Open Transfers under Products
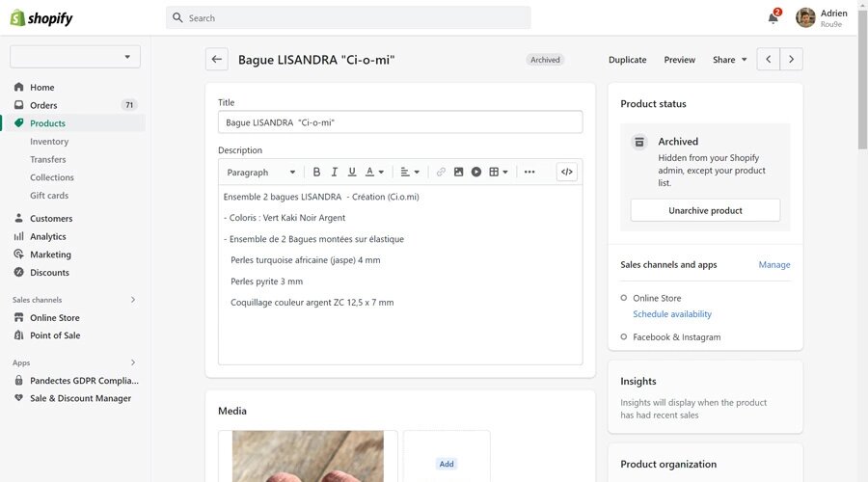The width and height of the screenshot is (868, 482). point(47,159)
